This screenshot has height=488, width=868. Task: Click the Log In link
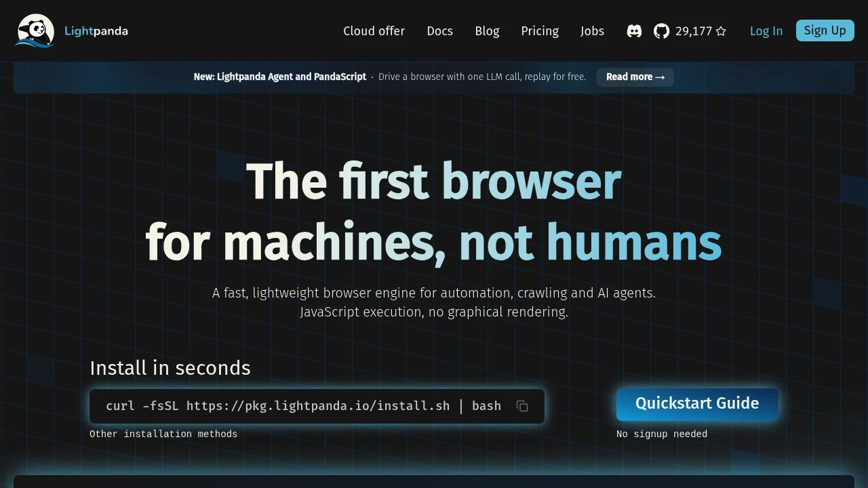click(x=766, y=31)
